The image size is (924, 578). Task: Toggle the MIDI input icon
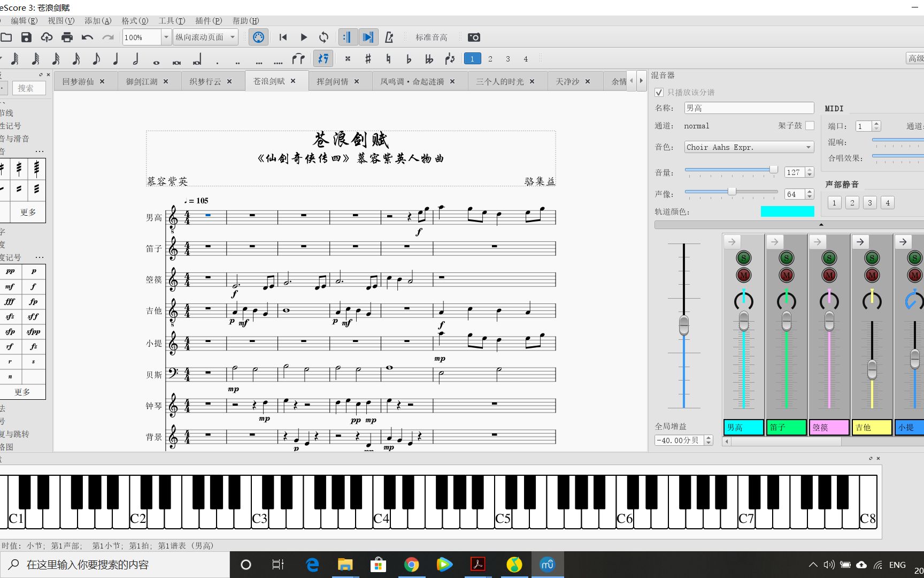point(258,37)
